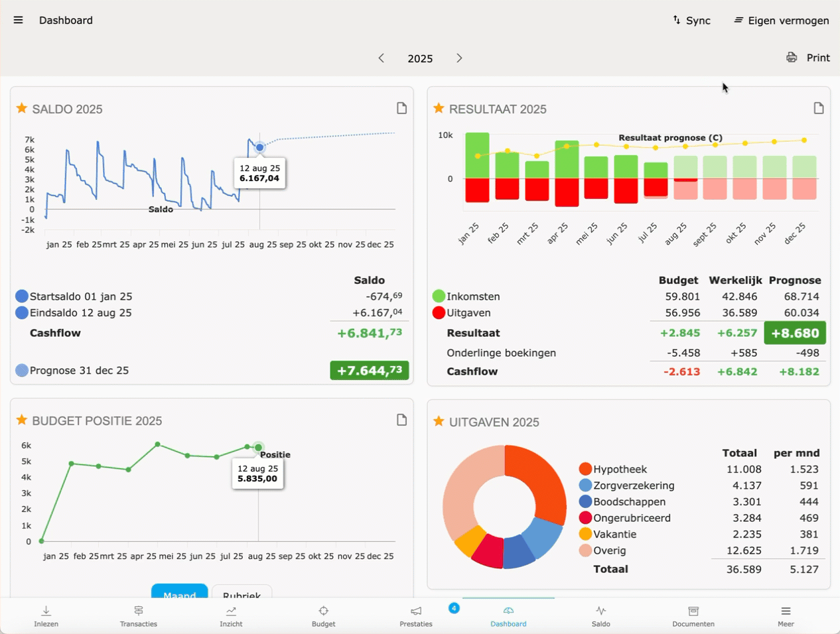The height and width of the screenshot is (634, 840).
Task: Open the hamburger menu icon
Action: coord(18,20)
